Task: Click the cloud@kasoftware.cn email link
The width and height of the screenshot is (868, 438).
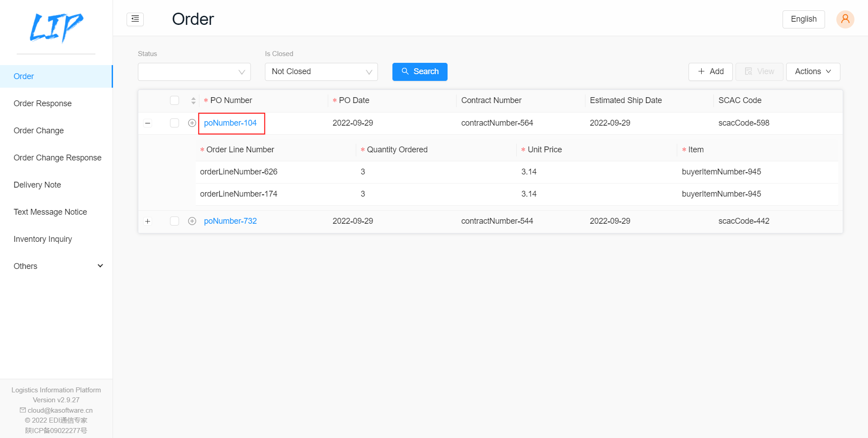Action: (60, 410)
